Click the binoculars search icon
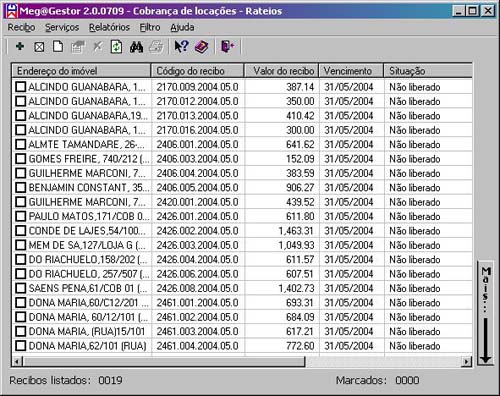The height and width of the screenshot is (396, 500). pyautogui.click(x=136, y=47)
